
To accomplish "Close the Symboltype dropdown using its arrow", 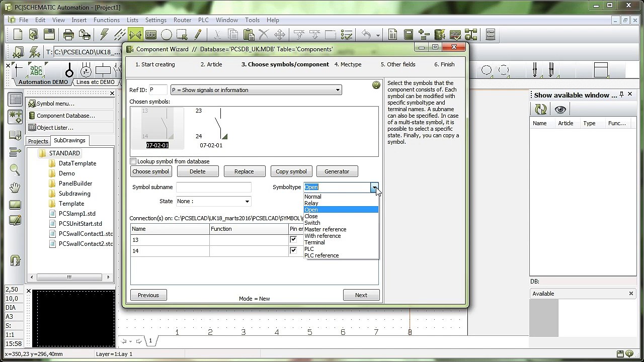I will 374,187.
